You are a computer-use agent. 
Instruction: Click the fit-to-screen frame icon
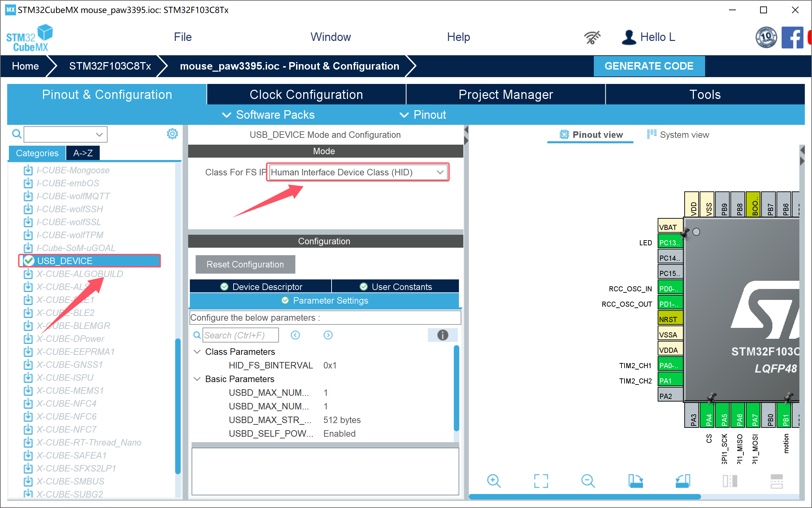pyautogui.click(x=541, y=481)
